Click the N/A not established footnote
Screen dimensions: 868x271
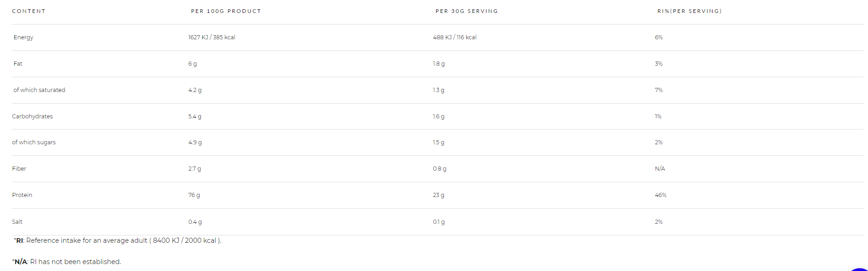(67, 262)
